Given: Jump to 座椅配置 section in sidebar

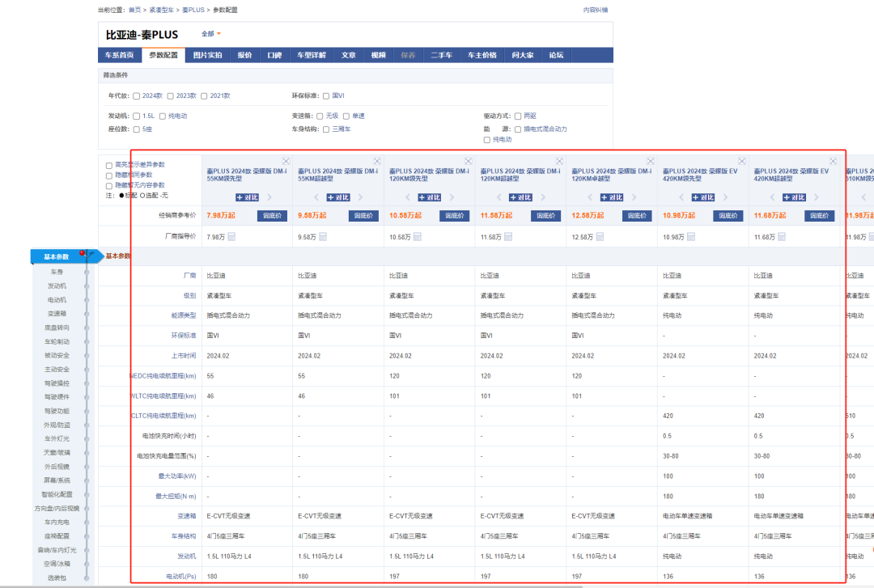Looking at the screenshot, I should 57,536.
